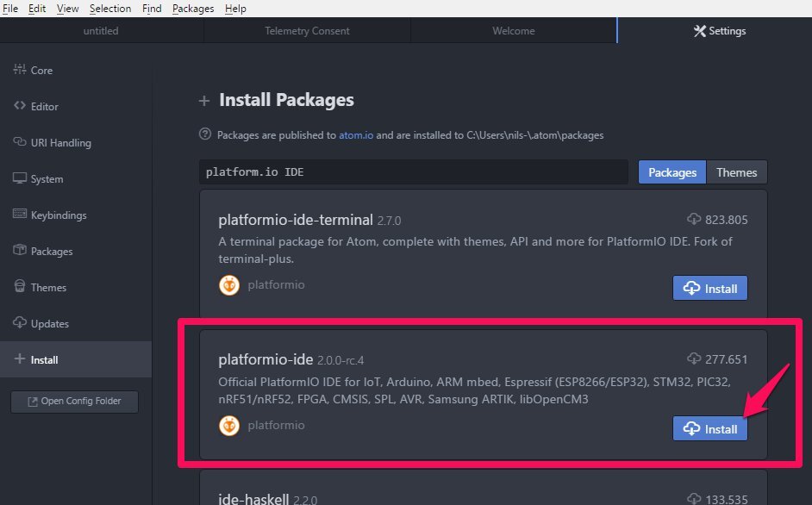Open the Packages menu in menu bar
Viewport: 812px width, 505px height.
(x=193, y=9)
